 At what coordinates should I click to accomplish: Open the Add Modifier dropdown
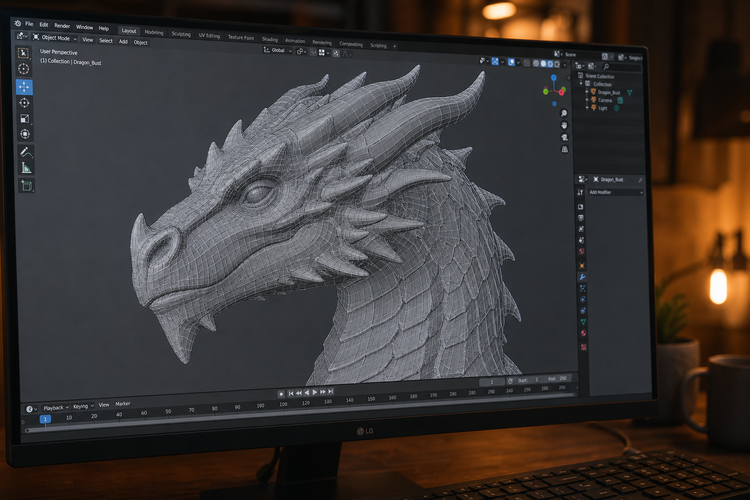pyautogui.click(x=616, y=192)
